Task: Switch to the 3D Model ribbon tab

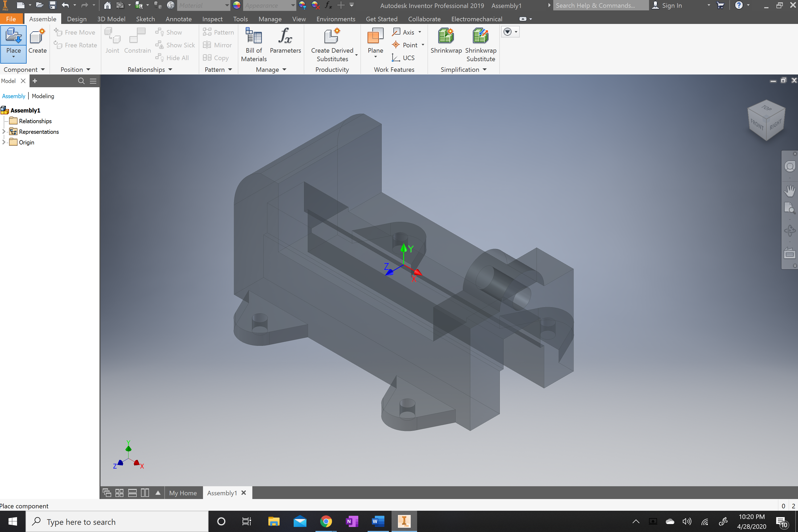Action: point(111,19)
